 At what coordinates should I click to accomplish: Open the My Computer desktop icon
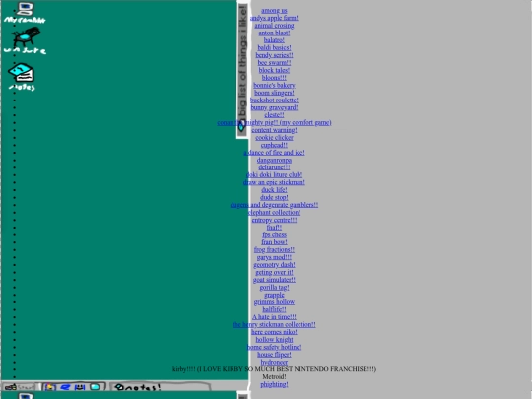click(x=25, y=12)
